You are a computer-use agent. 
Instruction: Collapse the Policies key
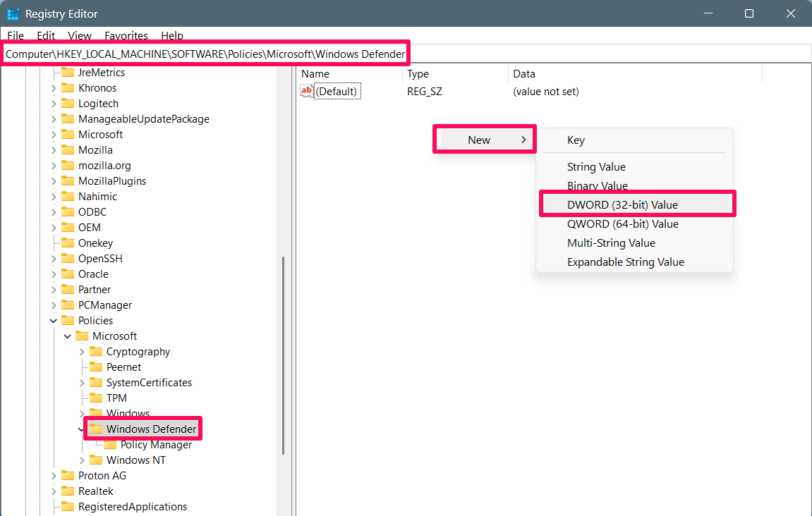54,321
